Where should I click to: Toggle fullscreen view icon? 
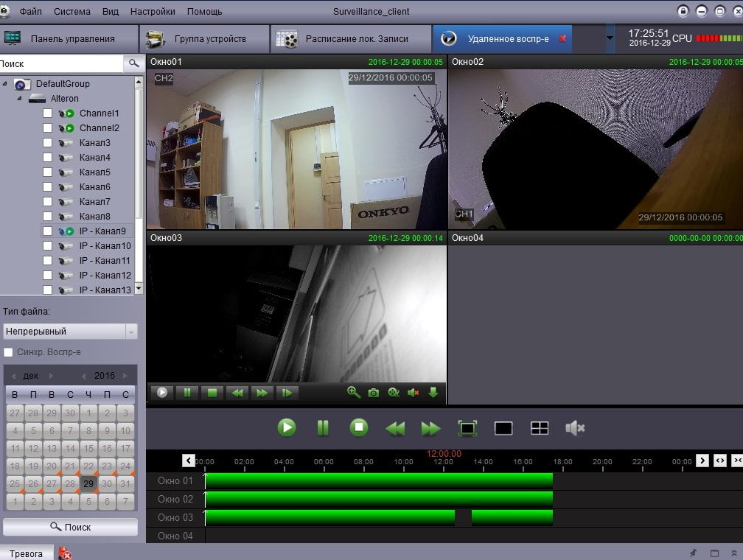(467, 428)
